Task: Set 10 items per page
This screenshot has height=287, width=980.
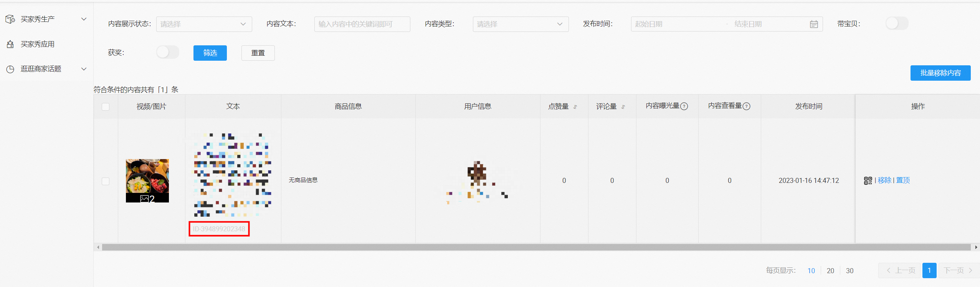Action: tap(811, 271)
